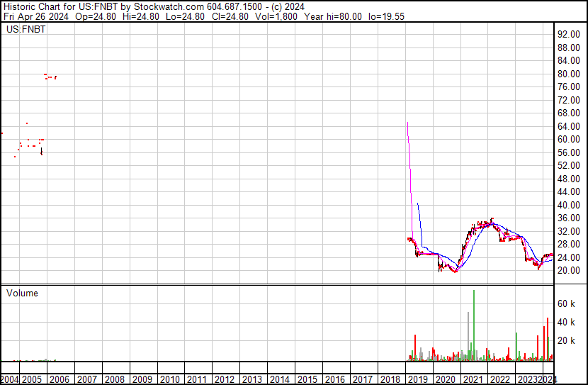588x385 pixels.
Task: Click the 2005 year label on the time axis
Action: (32, 379)
